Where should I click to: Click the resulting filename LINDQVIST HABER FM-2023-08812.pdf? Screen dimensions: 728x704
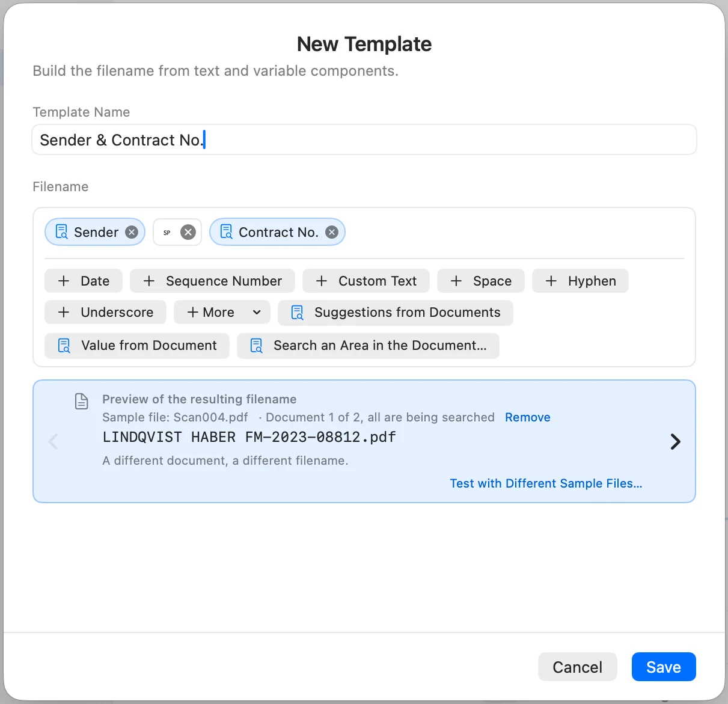[249, 437]
